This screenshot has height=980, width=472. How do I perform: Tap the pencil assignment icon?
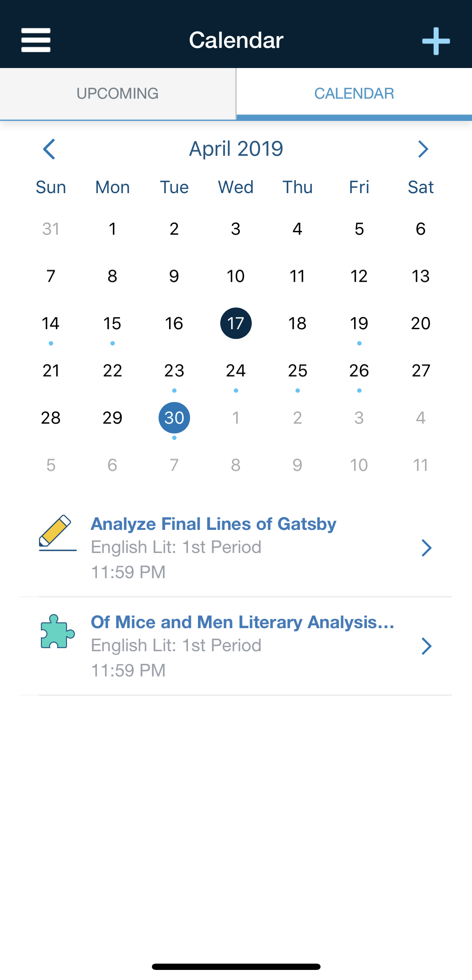(x=57, y=532)
